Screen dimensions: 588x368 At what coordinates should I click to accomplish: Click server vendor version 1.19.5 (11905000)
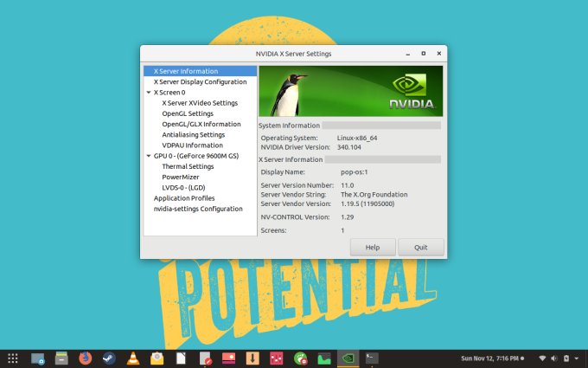[367, 203]
